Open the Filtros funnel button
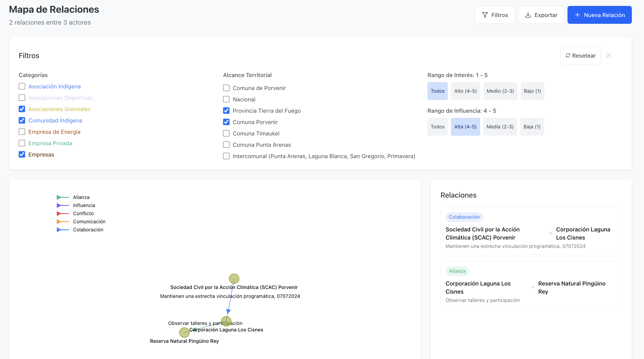This screenshot has width=644, height=359. tap(495, 15)
